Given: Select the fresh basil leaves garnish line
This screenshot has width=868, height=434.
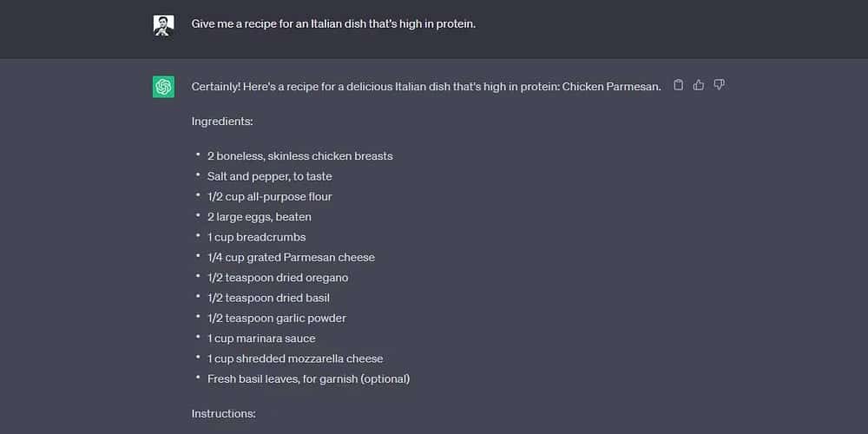Looking at the screenshot, I should pyautogui.click(x=308, y=378).
